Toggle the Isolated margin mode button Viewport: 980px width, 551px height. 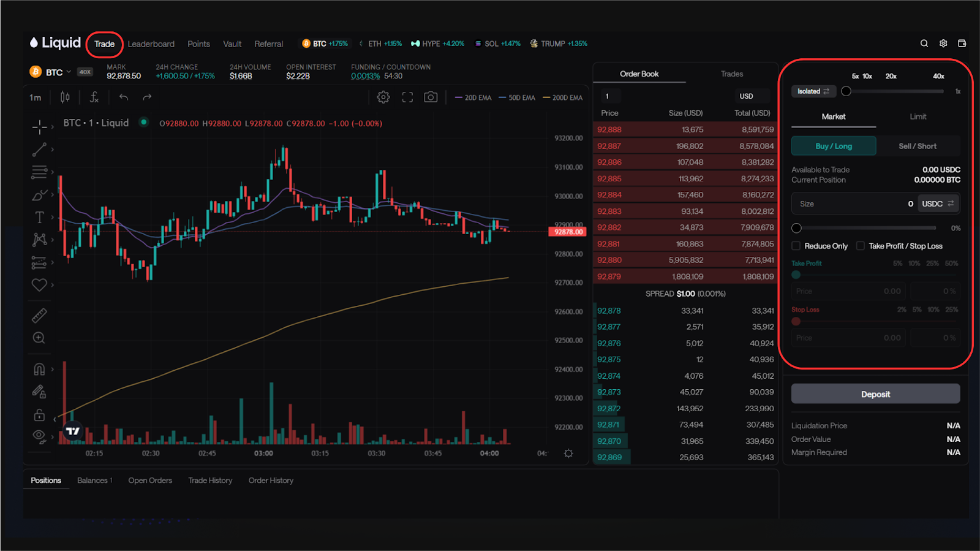813,91
